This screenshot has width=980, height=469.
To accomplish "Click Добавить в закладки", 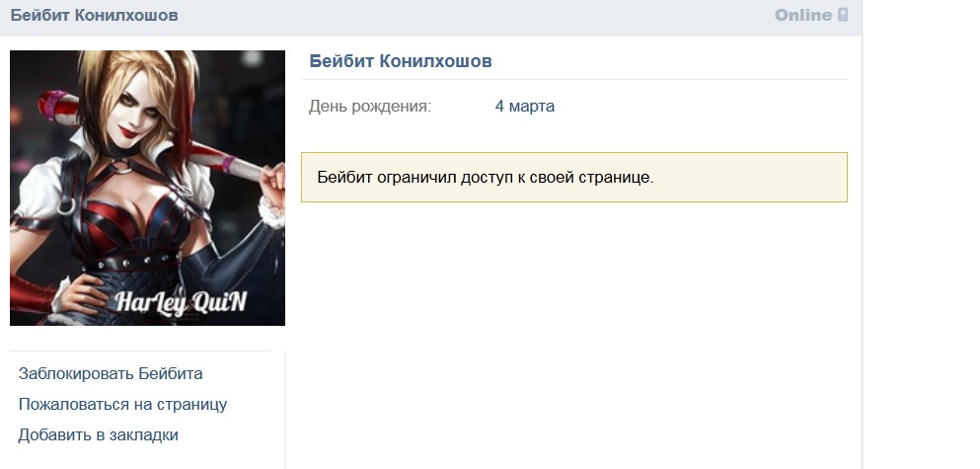I will pos(98,435).
